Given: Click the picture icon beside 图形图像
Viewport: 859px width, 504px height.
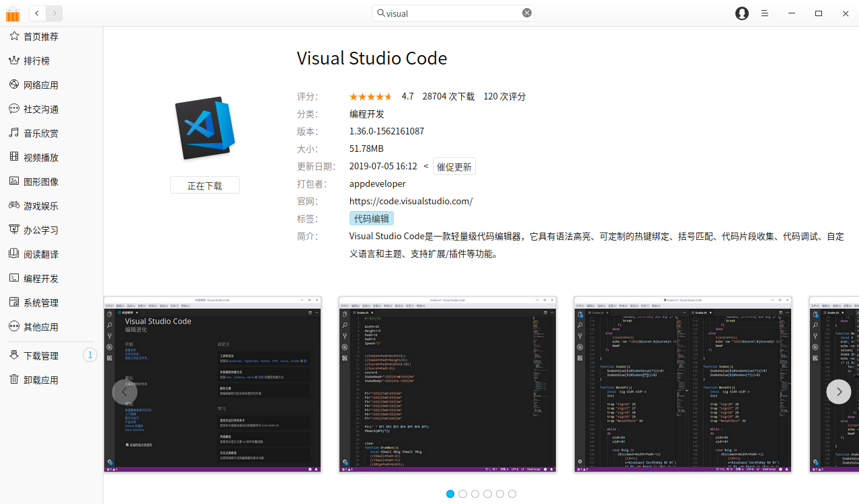Looking at the screenshot, I should click(x=14, y=181).
